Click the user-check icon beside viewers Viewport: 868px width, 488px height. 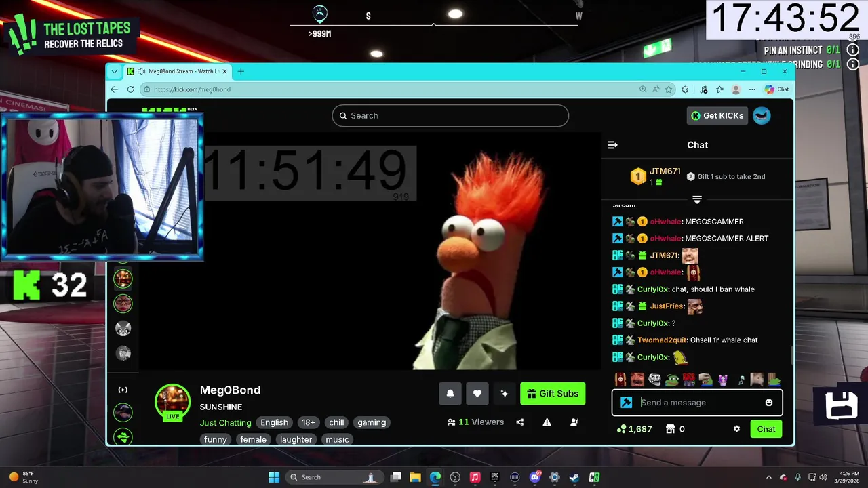tap(574, 422)
